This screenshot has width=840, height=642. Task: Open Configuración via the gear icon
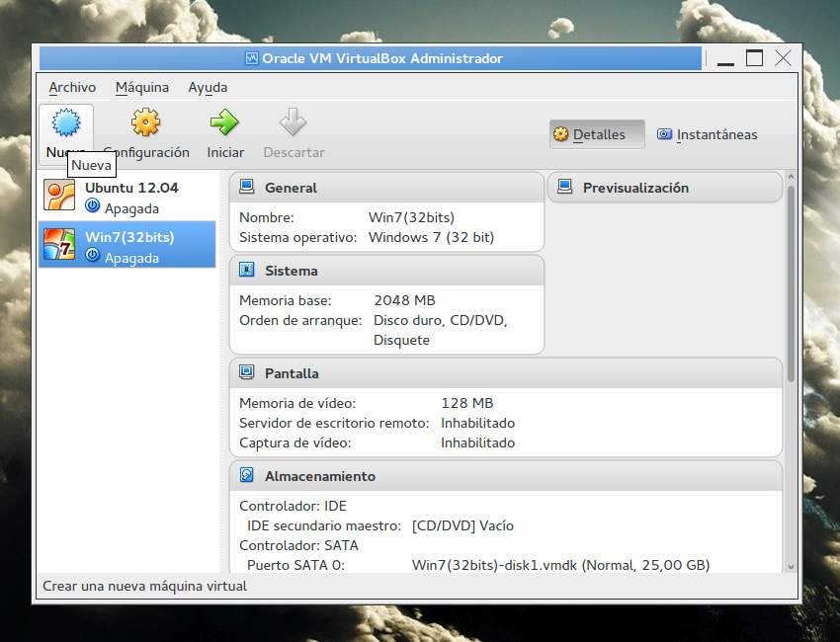click(145, 122)
